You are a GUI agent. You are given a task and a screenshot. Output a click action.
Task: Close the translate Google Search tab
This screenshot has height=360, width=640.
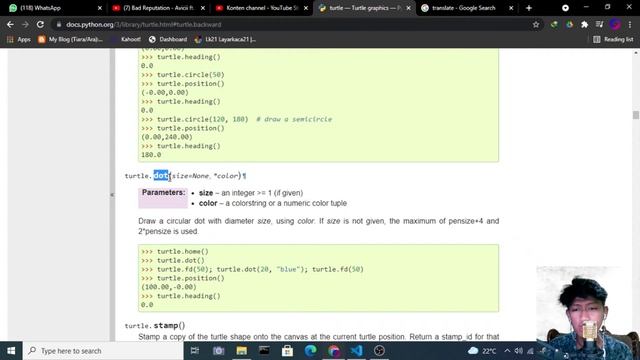pyautogui.click(x=511, y=8)
